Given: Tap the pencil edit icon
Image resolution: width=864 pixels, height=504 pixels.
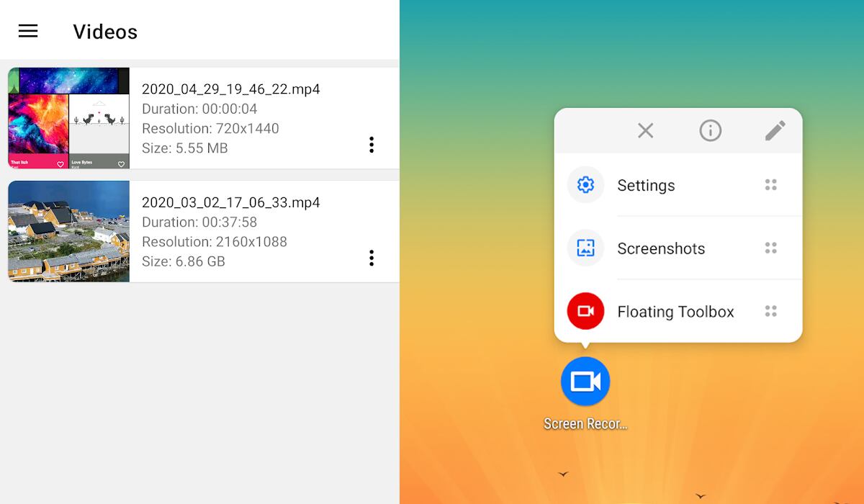Looking at the screenshot, I should pyautogui.click(x=775, y=130).
